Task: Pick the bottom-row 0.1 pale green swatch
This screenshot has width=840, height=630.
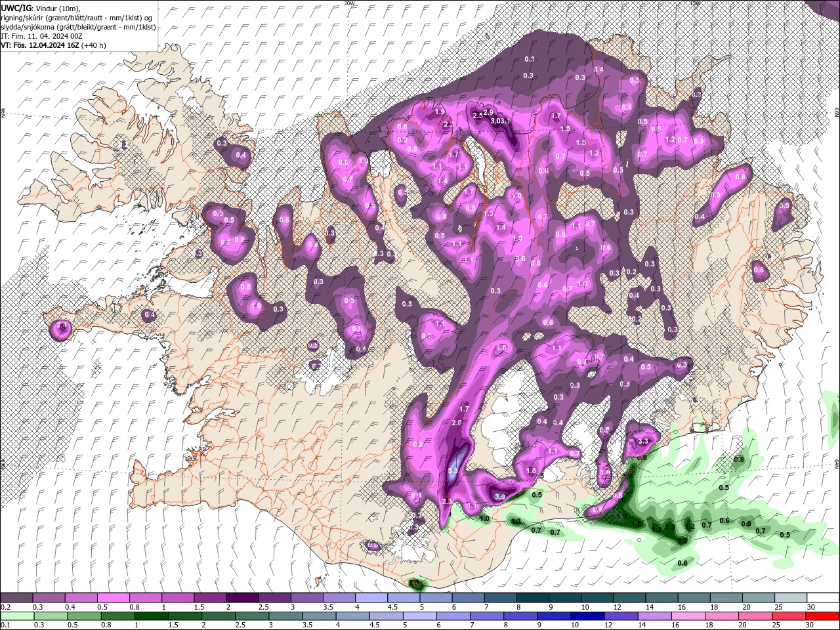Action: tap(17, 617)
